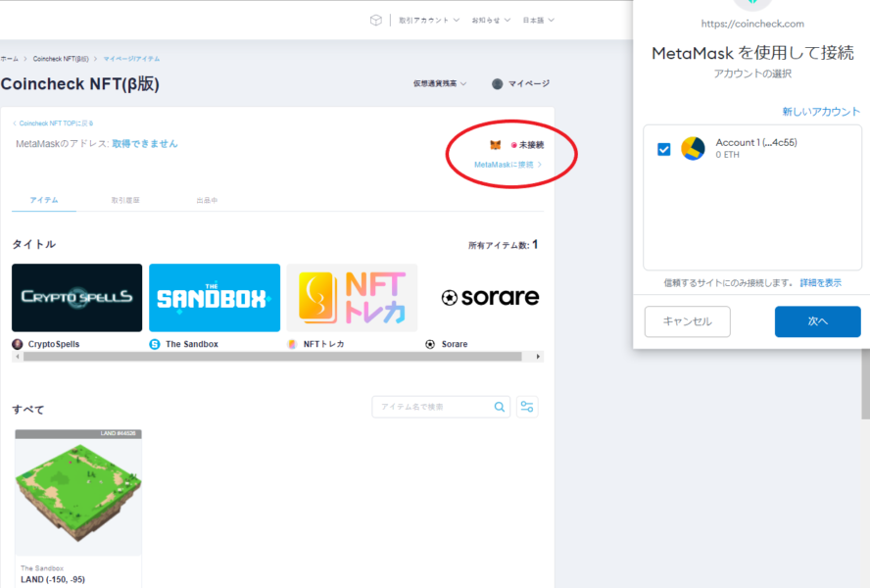Click 詳細を表示 link in MetaMask
The height and width of the screenshot is (588, 870).
(821, 283)
